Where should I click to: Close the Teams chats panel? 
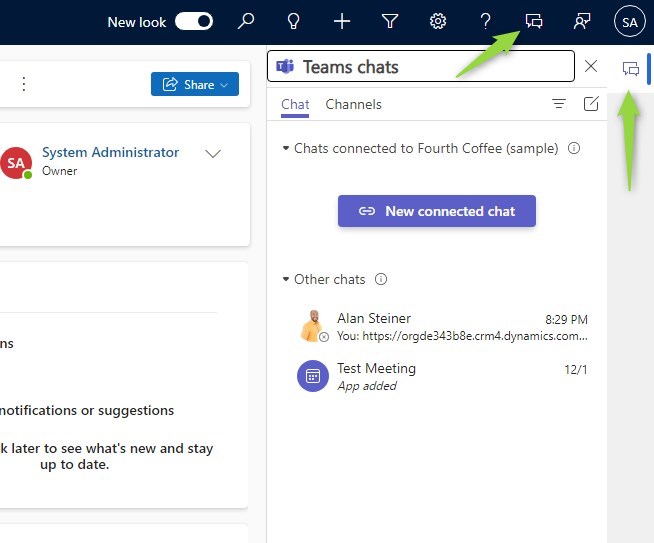[591, 66]
